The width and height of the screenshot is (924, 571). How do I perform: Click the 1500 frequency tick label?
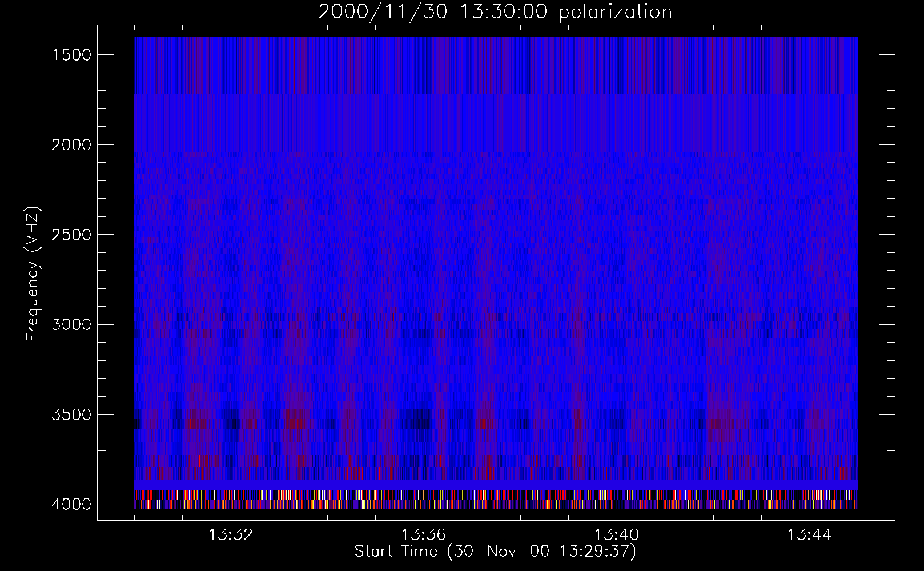coord(71,55)
